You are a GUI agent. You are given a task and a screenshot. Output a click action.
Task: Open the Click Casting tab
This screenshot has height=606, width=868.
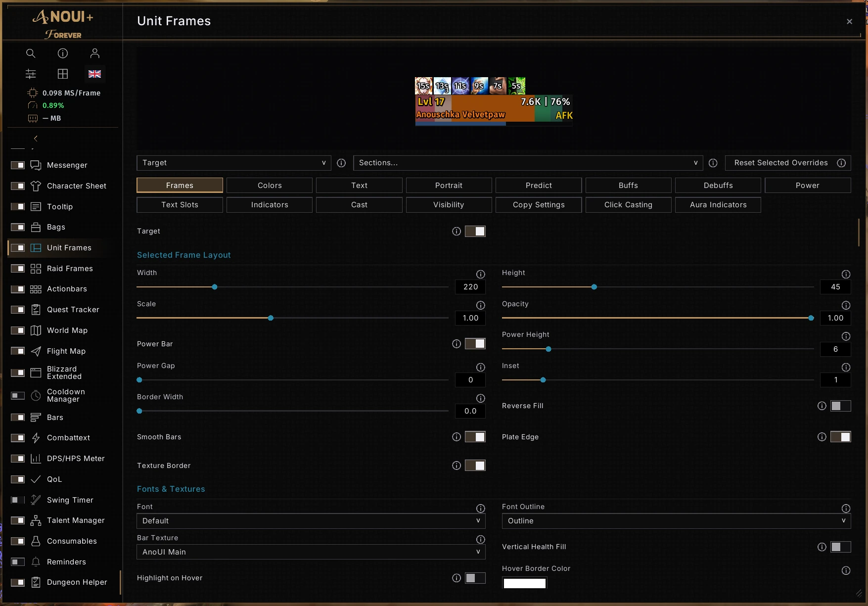(x=628, y=205)
